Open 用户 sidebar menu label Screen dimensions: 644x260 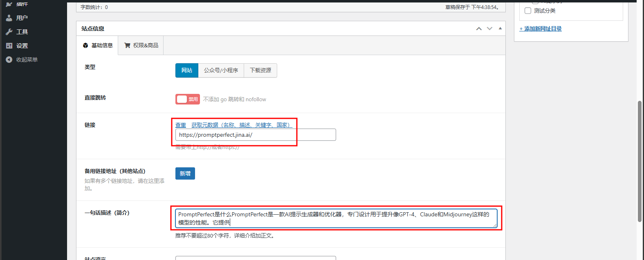22,18
